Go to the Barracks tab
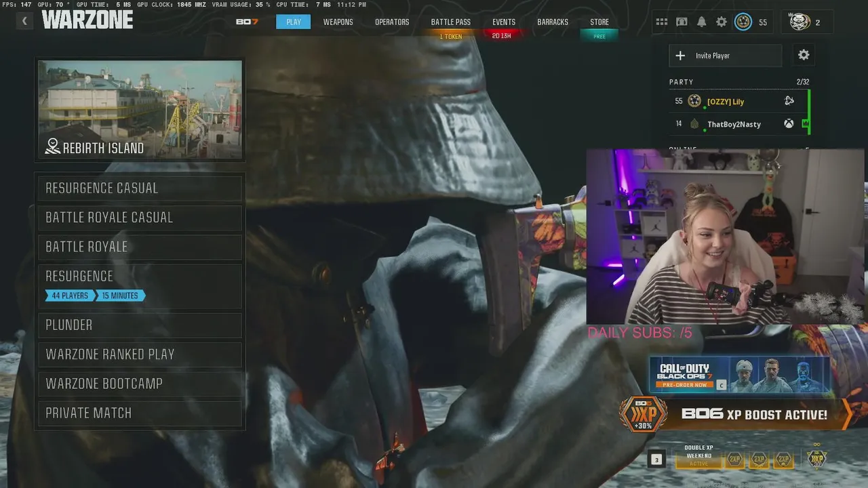 (x=553, y=22)
